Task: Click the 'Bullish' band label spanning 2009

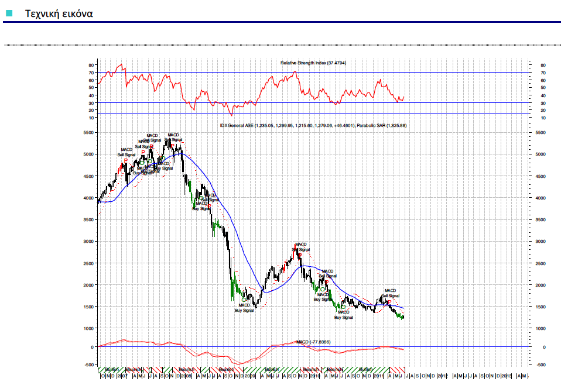Action: 272,369
